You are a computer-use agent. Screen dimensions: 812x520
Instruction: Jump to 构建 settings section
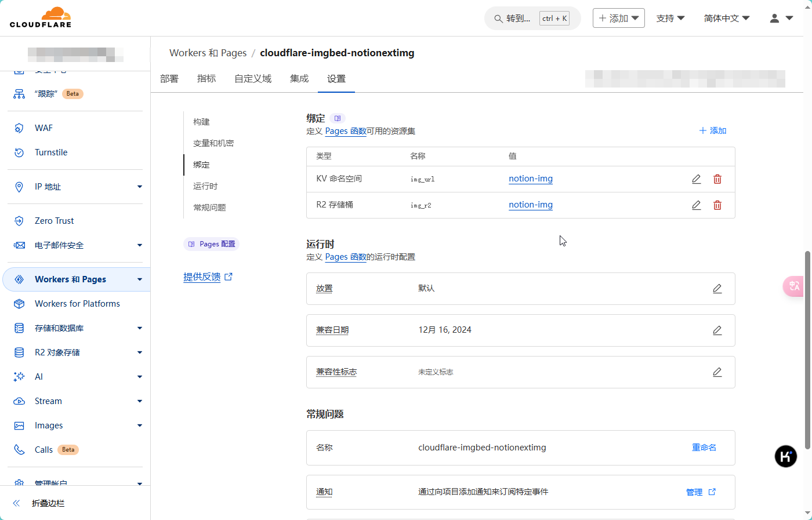tap(201, 122)
